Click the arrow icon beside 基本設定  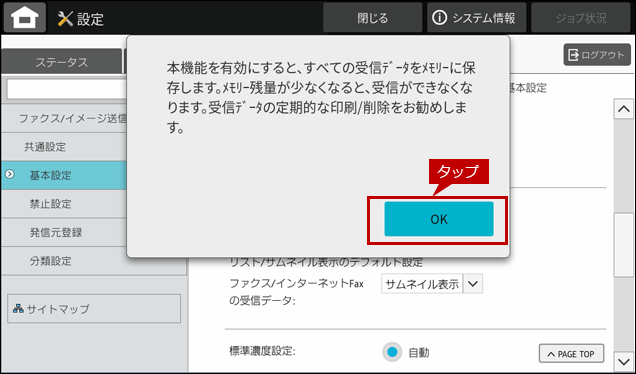[9, 174]
